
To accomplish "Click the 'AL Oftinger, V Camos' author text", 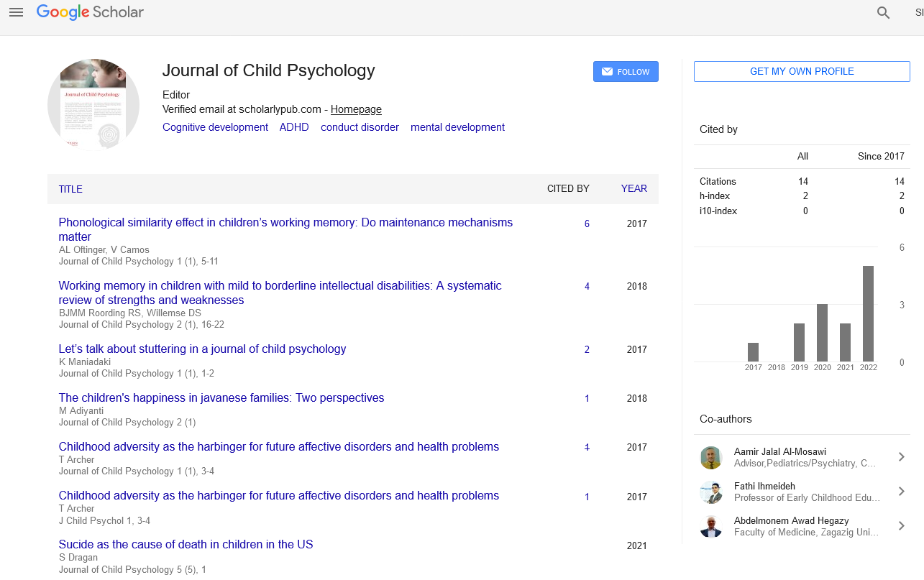I will [104, 249].
